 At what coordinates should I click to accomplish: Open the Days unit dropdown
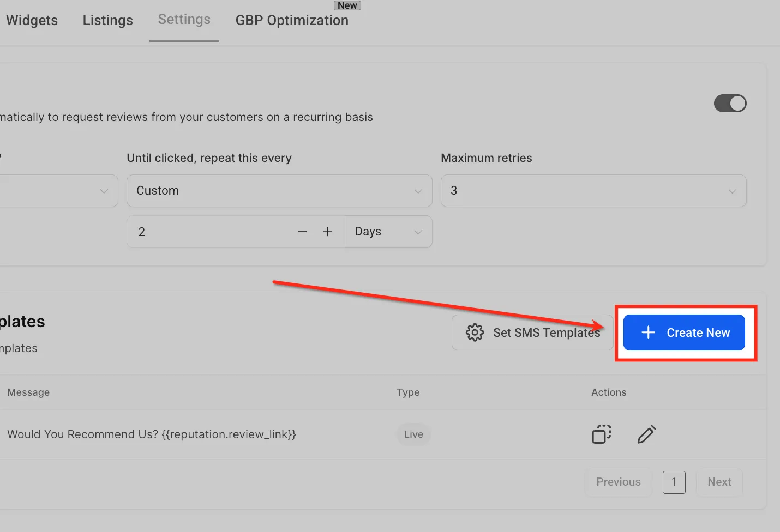coord(388,232)
